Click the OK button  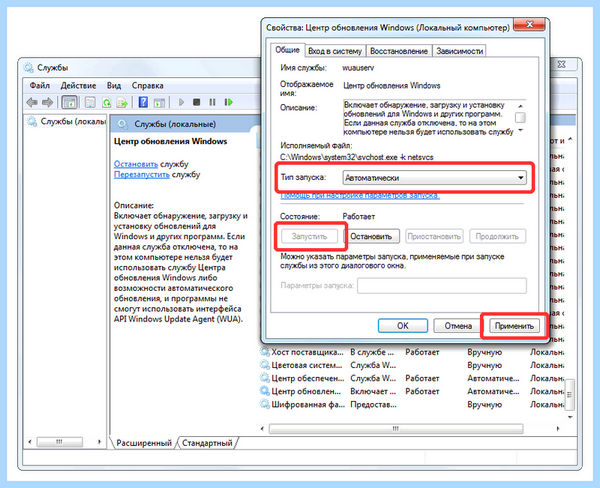pyautogui.click(x=403, y=326)
